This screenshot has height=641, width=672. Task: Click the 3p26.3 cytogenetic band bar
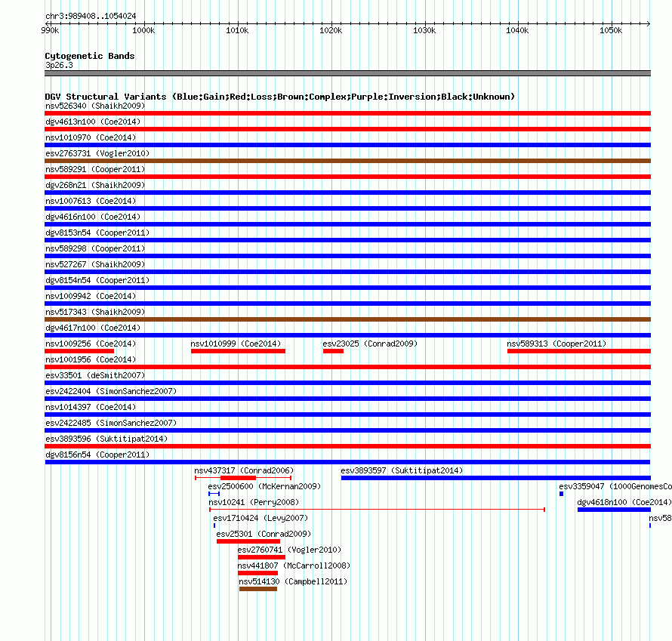pyautogui.click(x=347, y=73)
